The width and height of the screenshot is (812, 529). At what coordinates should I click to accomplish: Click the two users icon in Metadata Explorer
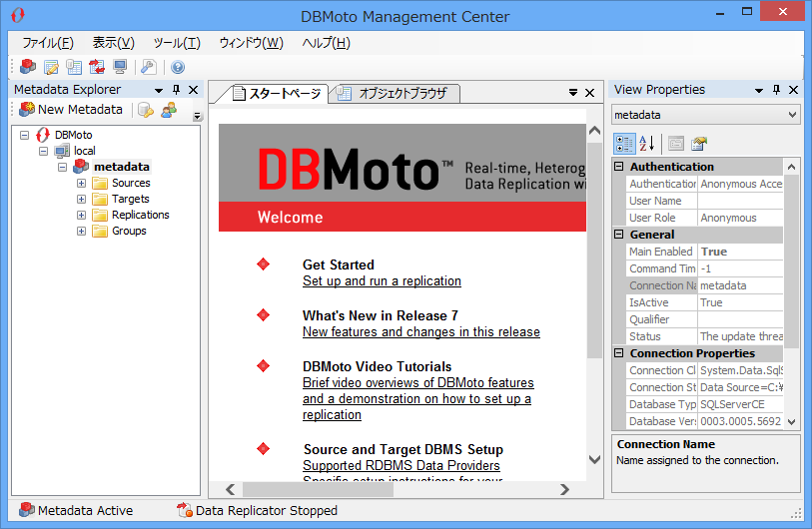tap(169, 110)
